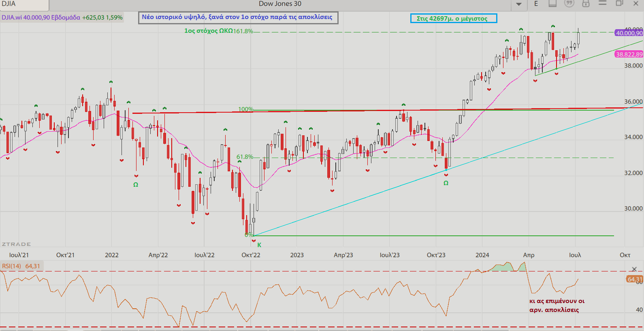The image size is (644, 331).
Task: Click the '1ος στόχος ΩΚΩ' 161.8% label
Action: pos(219,31)
